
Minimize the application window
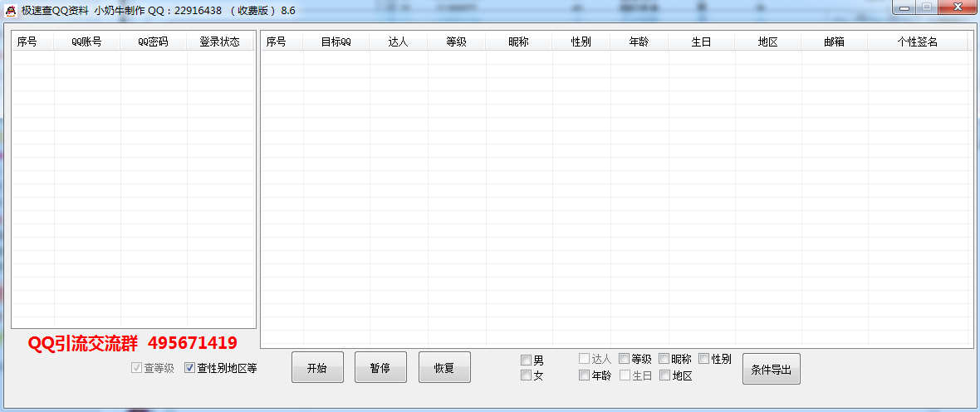(x=904, y=7)
